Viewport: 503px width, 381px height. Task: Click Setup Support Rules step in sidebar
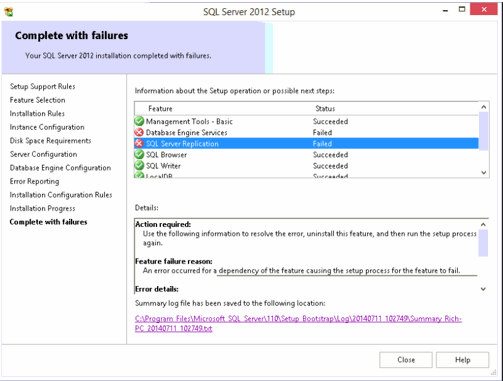coord(42,87)
